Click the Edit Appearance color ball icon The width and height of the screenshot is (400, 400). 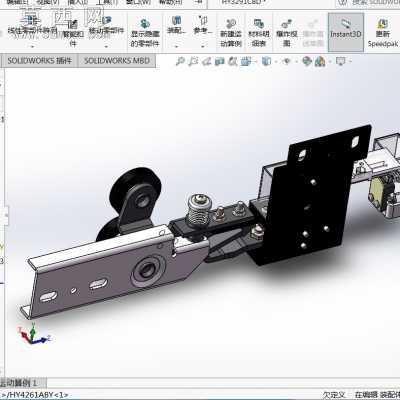click(307, 61)
